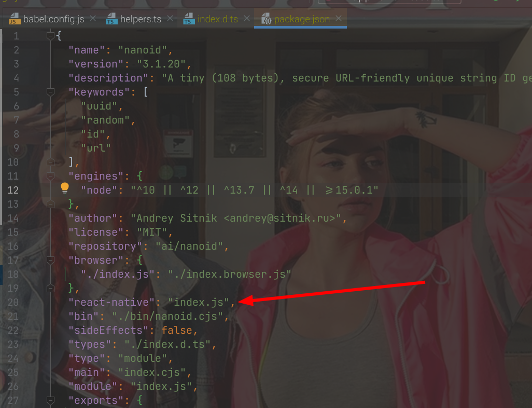Click the TS file icon on index.d.ts tab

click(189, 19)
